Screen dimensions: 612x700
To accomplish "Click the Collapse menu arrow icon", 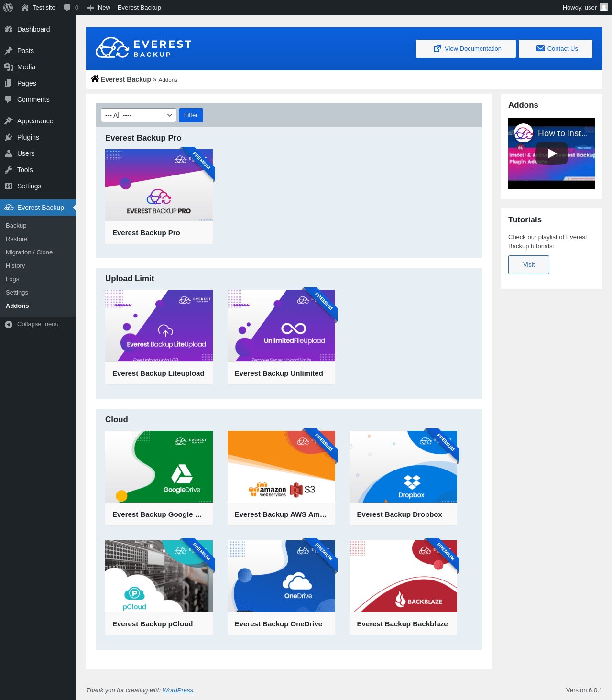I will click(9, 324).
